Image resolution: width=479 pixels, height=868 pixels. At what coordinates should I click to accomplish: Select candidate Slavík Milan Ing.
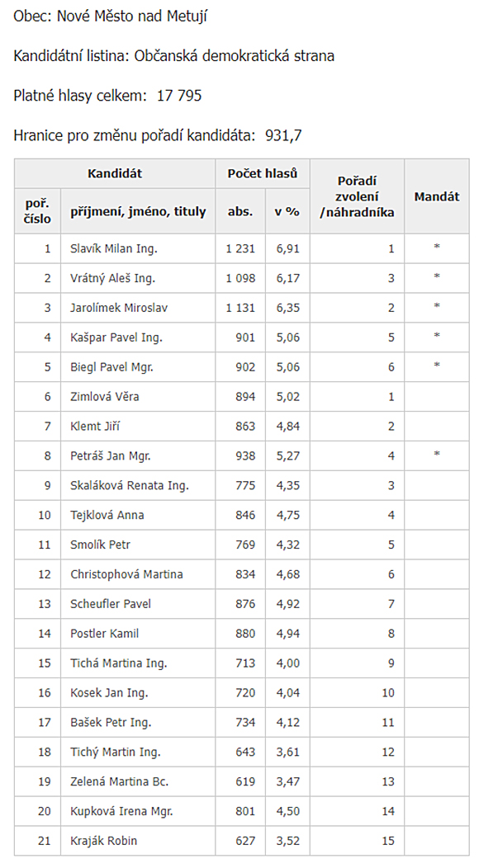tap(114, 248)
